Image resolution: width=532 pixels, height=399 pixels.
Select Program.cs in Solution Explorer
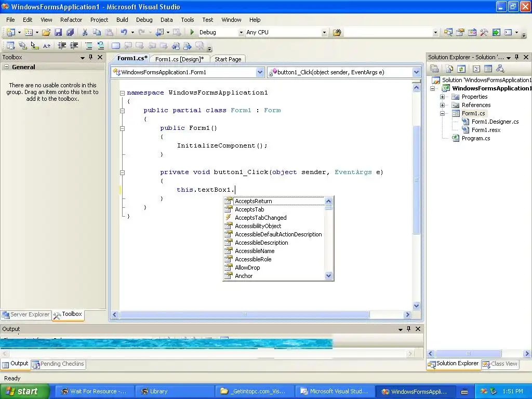click(x=476, y=138)
